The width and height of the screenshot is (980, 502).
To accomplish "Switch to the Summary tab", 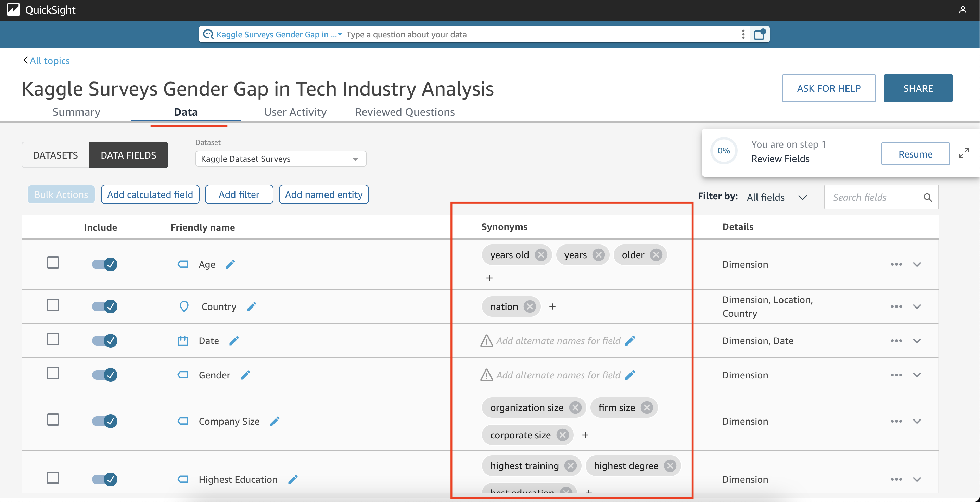I will point(76,112).
